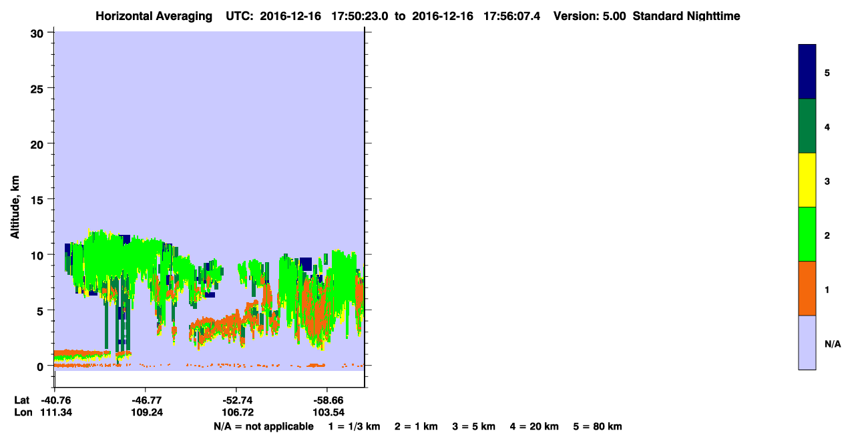
Task: Click the altitude tick label 30
Action: [x=38, y=32]
